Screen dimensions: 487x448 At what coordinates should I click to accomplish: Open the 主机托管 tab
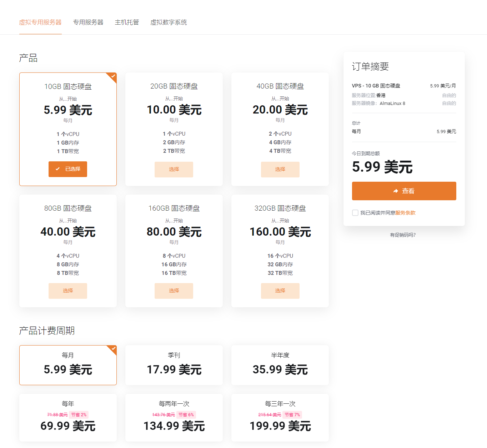pos(127,22)
